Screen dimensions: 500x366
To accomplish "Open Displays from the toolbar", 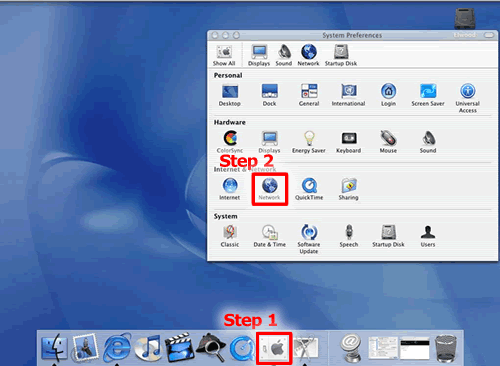I will (259, 56).
